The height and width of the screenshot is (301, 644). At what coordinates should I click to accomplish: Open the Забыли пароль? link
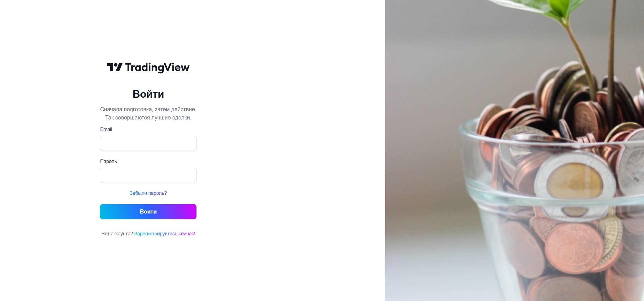(x=148, y=193)
